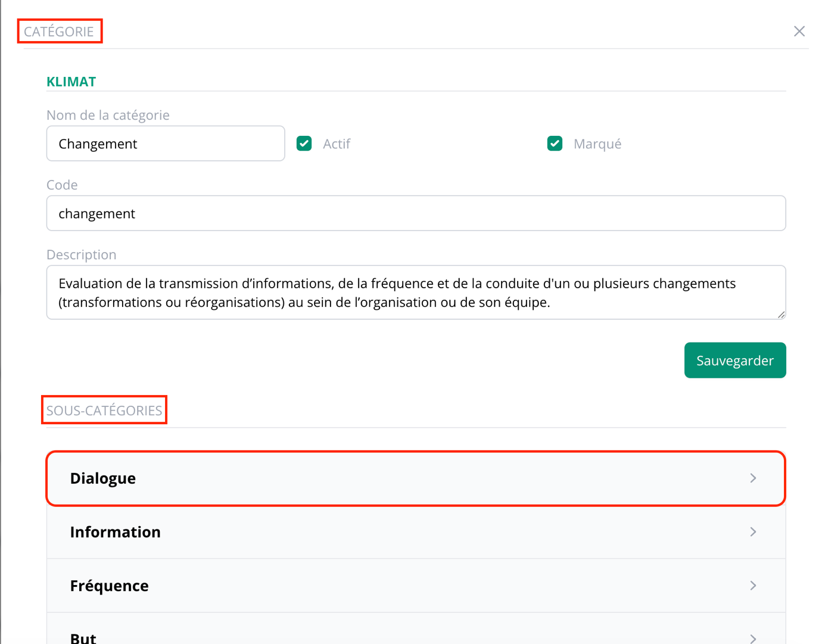Click the chevron arrow on the Information row
Image resolution: width=825 pixels, height=644 pixels.
[753, 532]
